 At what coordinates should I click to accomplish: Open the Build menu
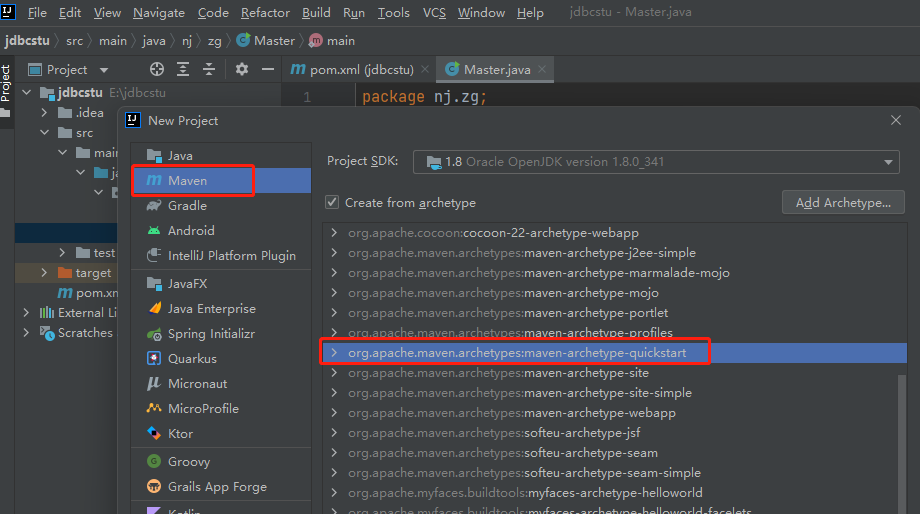click(316, 12)
